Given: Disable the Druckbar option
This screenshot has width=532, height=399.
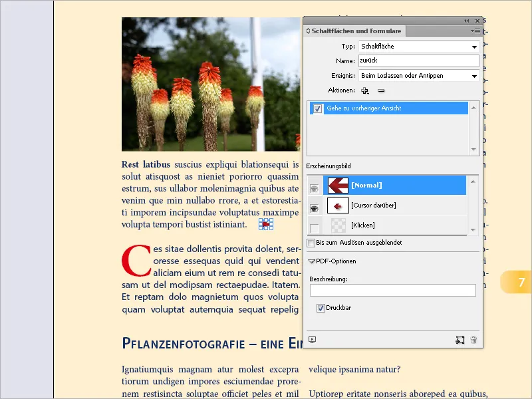Looking at the screenshot, I should 320,307.
